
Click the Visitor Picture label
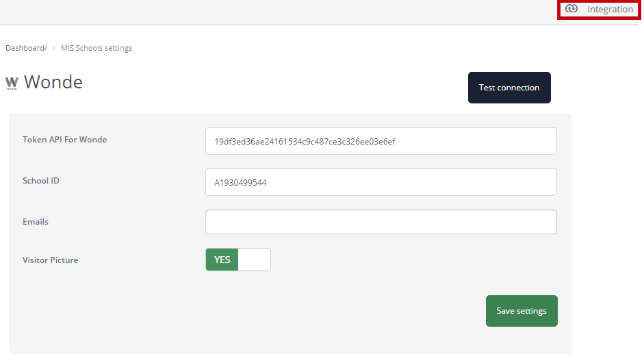50,260
